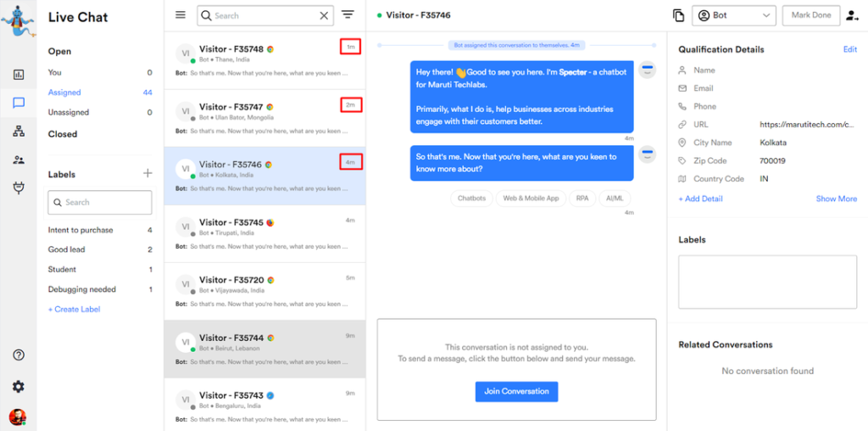Open the settings gear icon
The image size is (868, 431).
[18, 386]
